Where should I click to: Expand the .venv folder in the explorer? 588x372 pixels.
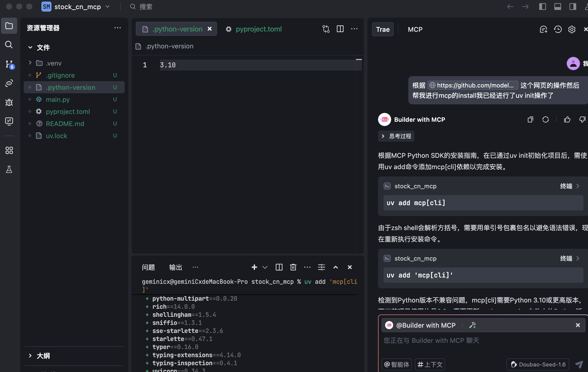[30, 63]
